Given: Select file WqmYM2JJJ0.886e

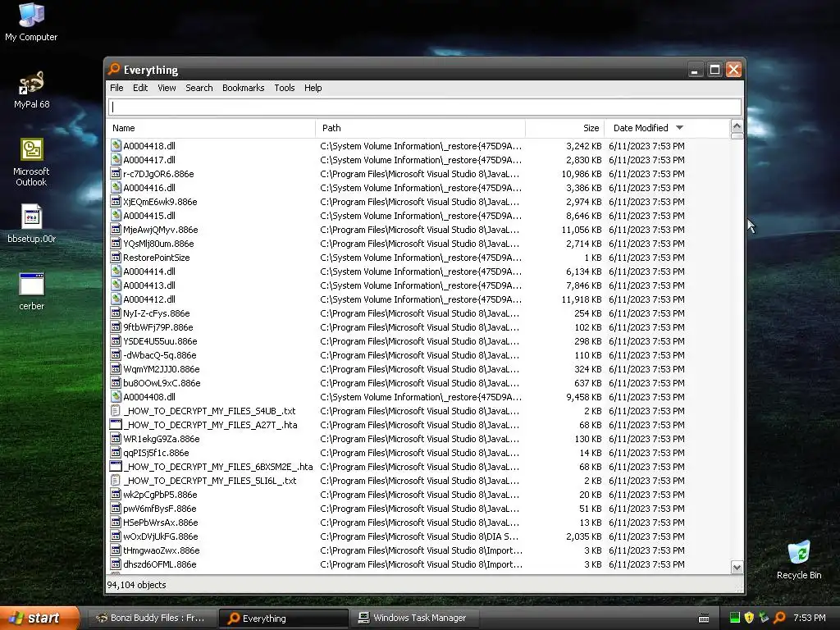Looking at the screenshot, I should coord(162,368).
